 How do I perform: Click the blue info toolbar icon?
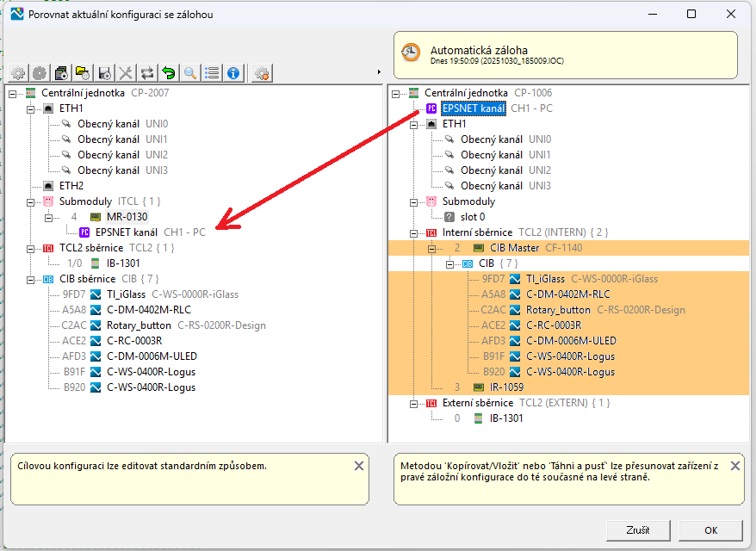tap(233, 73)
